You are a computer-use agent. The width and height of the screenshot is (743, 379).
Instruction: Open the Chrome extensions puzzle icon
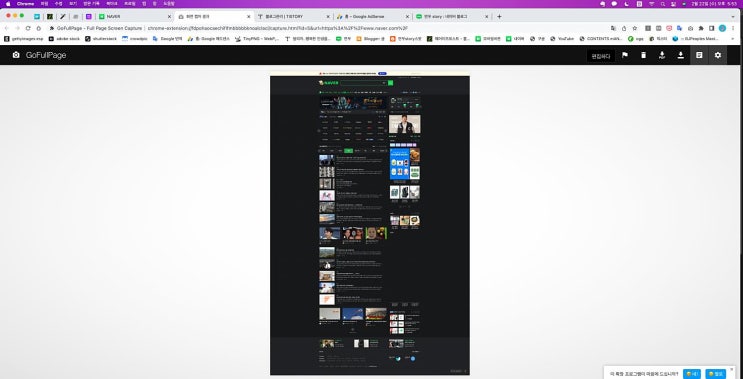point(701,28)
